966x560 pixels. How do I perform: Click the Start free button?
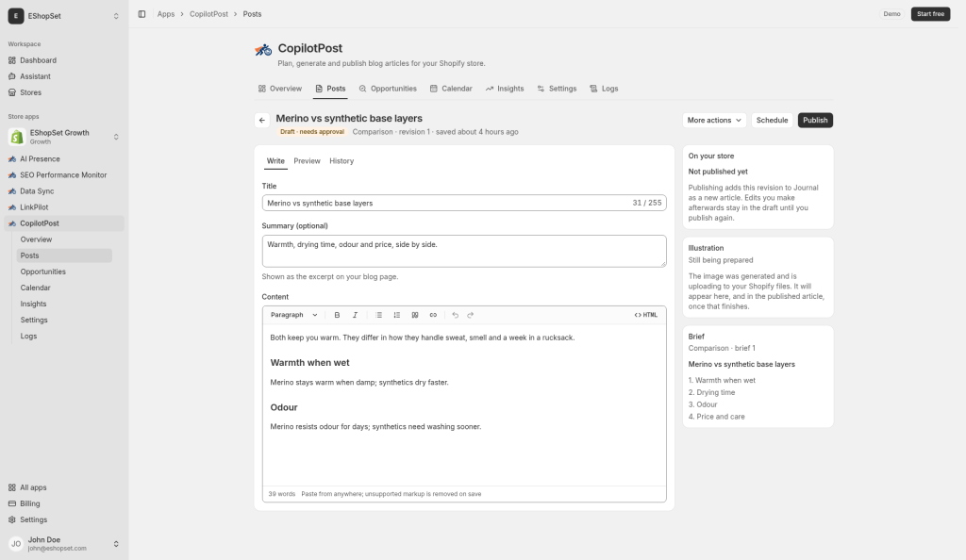point(930,14)
